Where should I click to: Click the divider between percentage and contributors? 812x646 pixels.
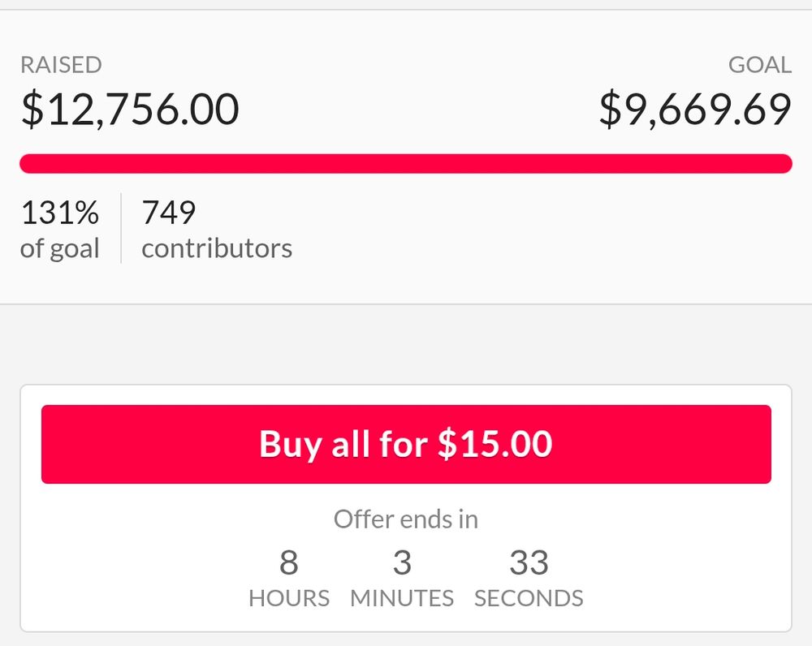(120, 227)
